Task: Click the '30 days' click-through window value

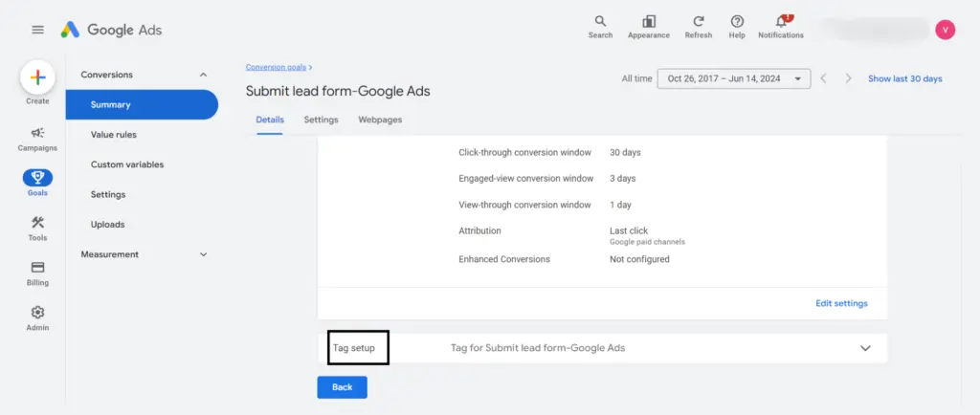Action: click(625, 152)
